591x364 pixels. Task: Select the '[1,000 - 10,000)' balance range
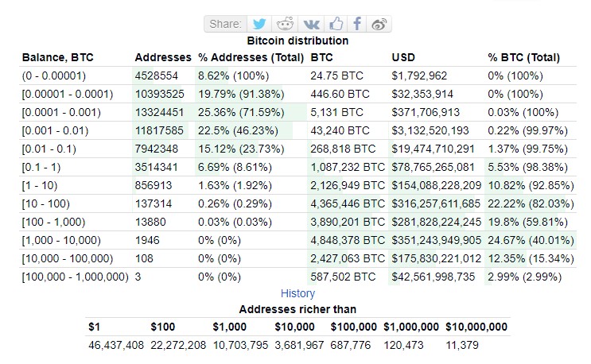pos(61,240)
